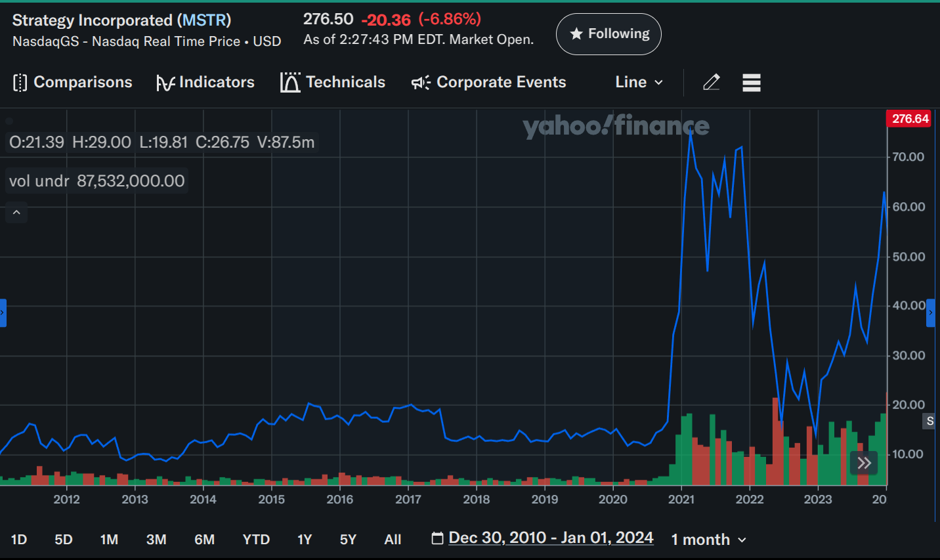This screenshot has height=560, width=940.
Task: Select the 1Y time range
Action: click(x=305, y=540)
